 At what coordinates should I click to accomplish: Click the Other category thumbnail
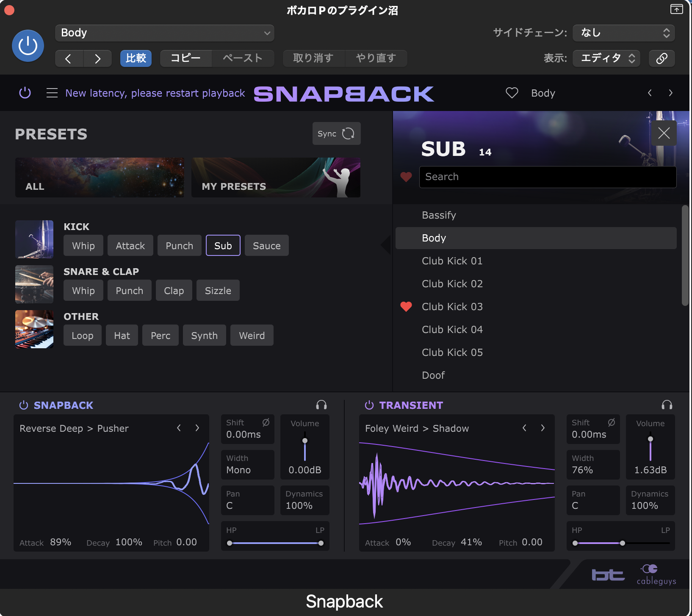[x=34, y=329]
